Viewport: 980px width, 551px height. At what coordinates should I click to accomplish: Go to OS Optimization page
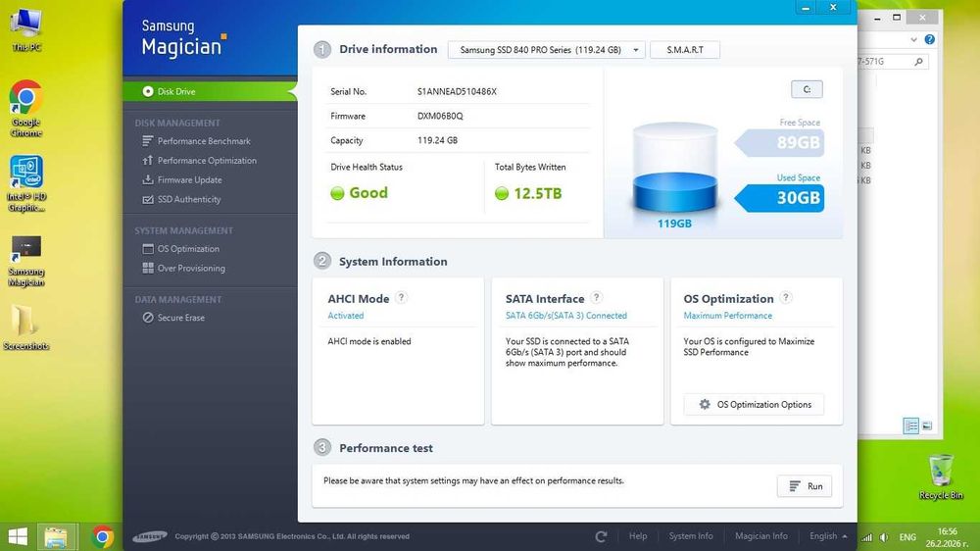(x=188, y=249)
